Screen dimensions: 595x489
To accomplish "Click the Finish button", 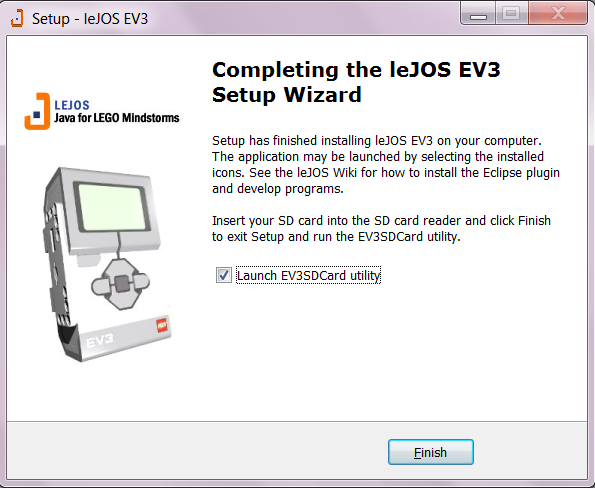I will (x=431, y=452).
